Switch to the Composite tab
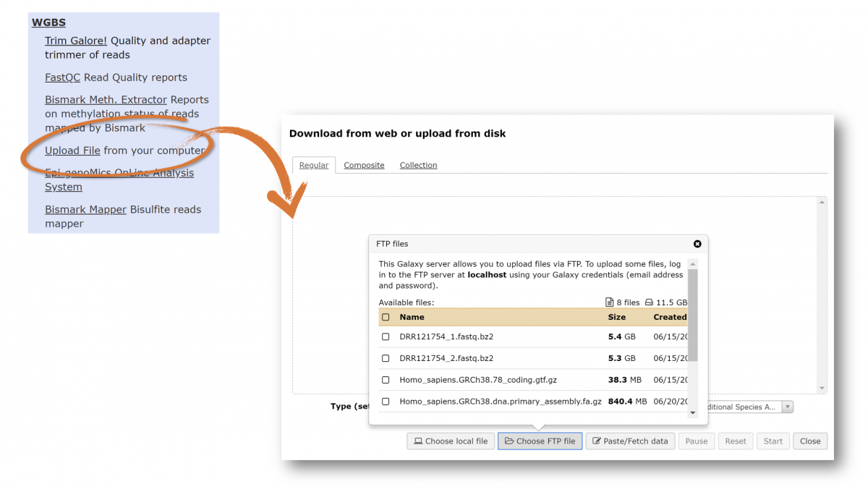This screenshot has width=868, height=492. [364, 166]
